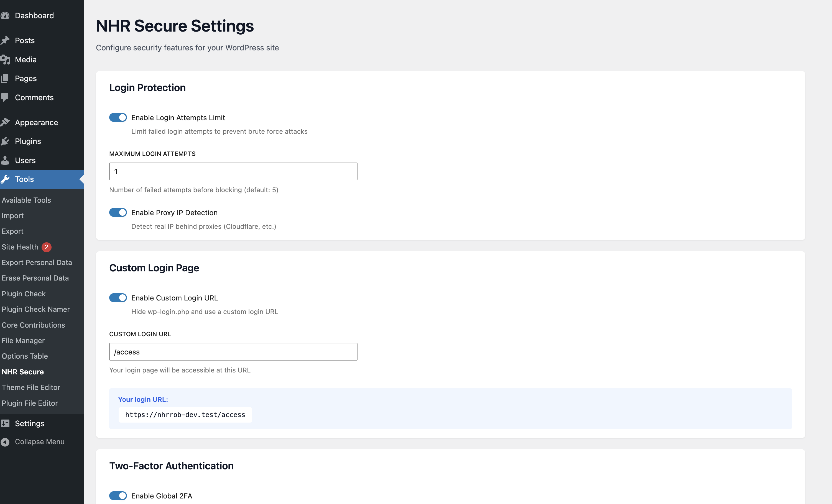Open Plugins via the plug icon
This screenshot has width=832, height=504.
click(6, 141)
